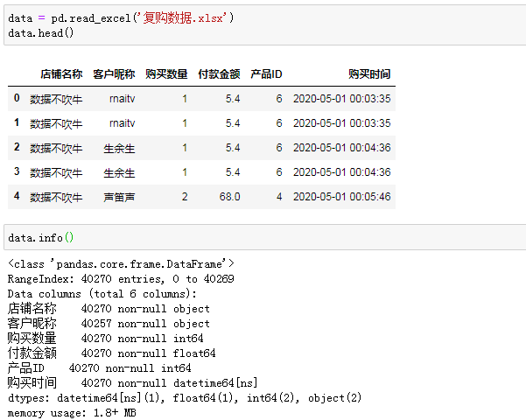This screenshot has height=420, width=526.
Task: Click customer name 声笛声 in row 4
Action: (119, 197)
